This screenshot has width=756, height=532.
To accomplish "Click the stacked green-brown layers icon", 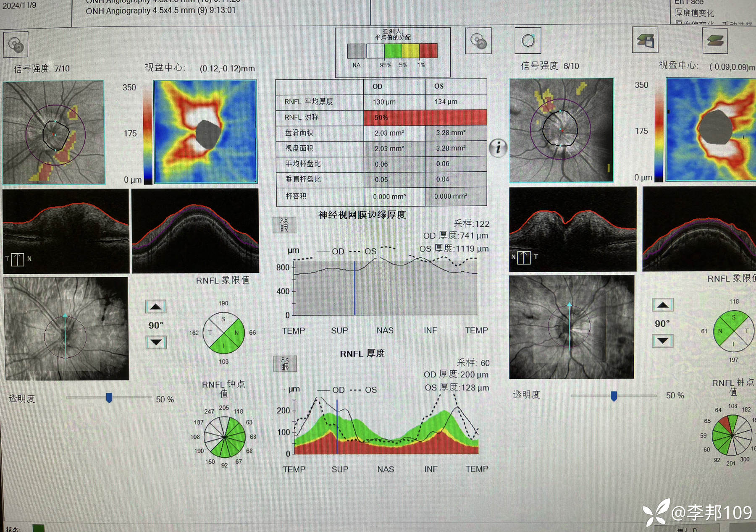I will [714, 41].
